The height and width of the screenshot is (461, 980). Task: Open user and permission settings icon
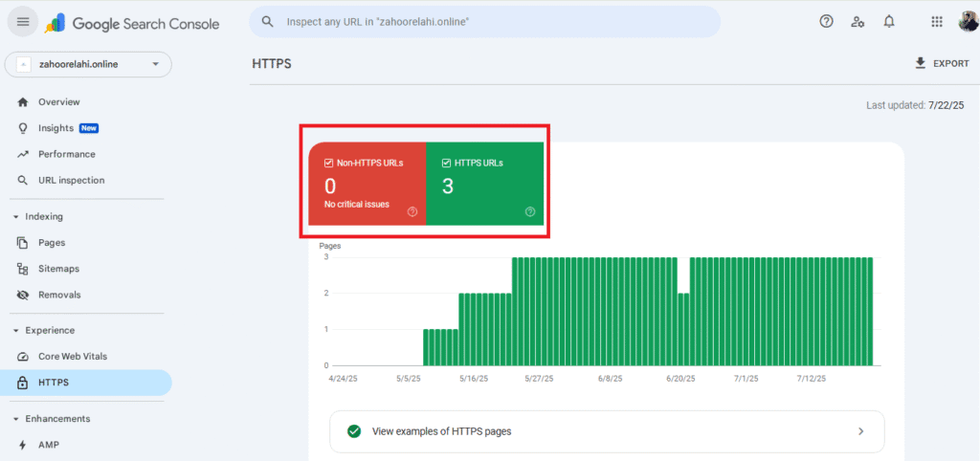857,22
